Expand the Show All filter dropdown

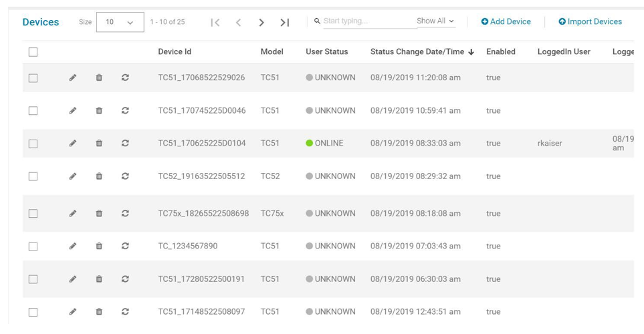[x=435, y=21]
